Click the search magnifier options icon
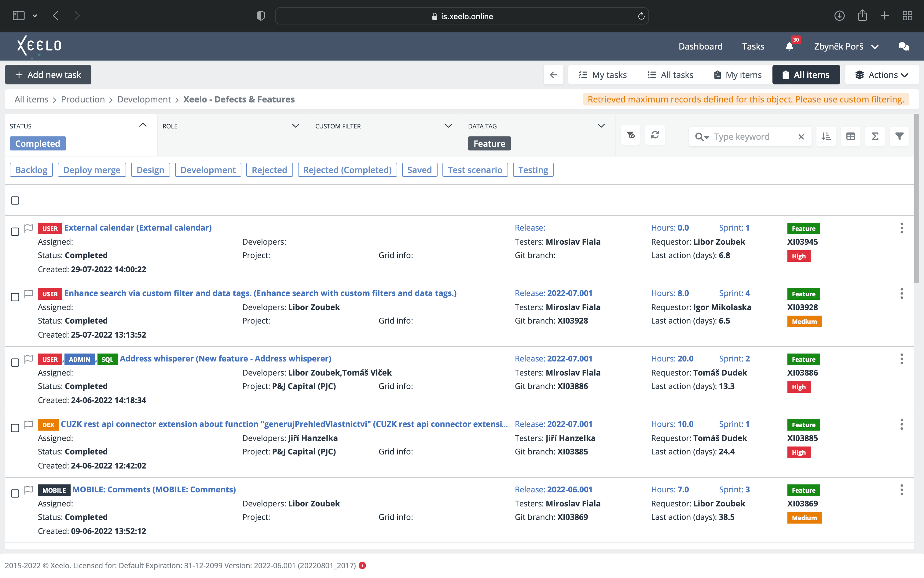 (702, 137)
